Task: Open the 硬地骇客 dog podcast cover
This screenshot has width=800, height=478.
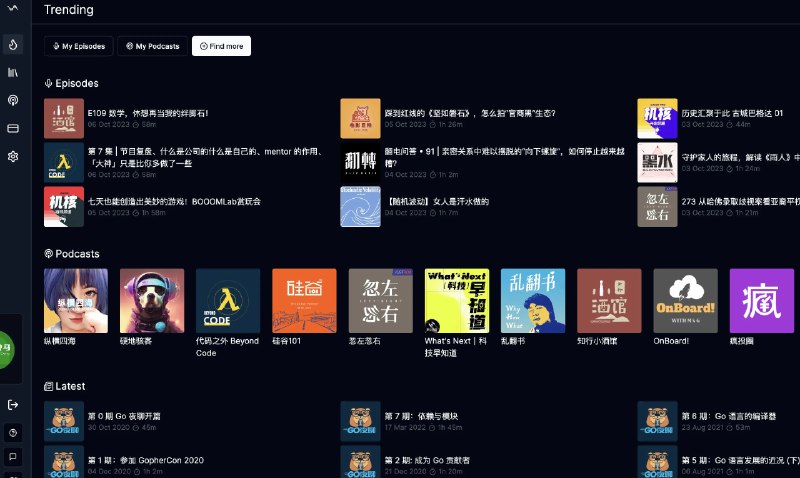Action: (152, 301)
